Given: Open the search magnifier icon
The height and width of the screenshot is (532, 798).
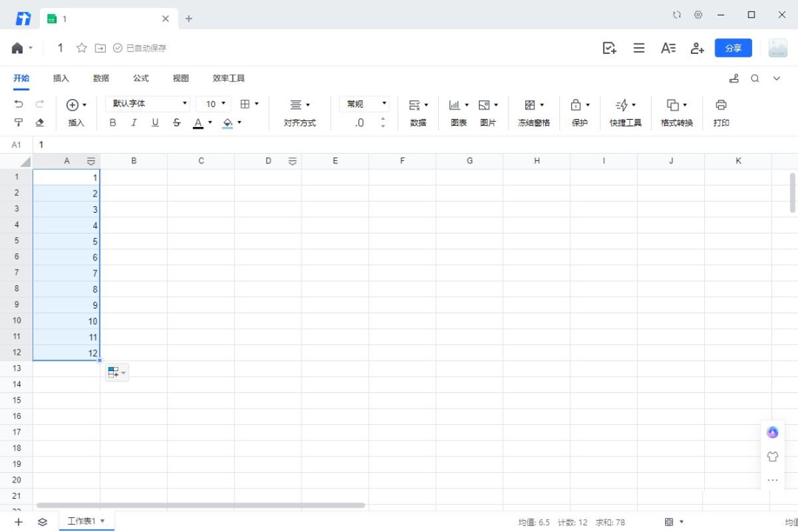Looking at the screenshot, I should point(755,78).
